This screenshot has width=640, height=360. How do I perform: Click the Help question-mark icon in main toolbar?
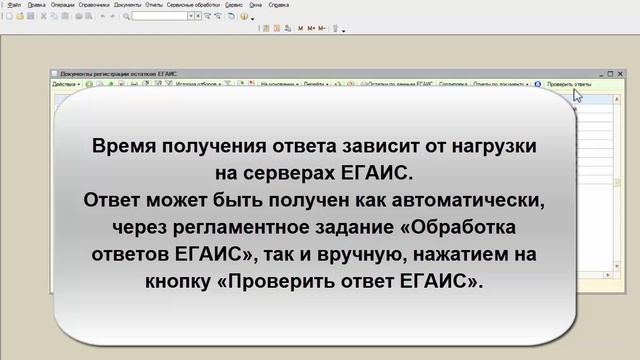click(244, 16)
